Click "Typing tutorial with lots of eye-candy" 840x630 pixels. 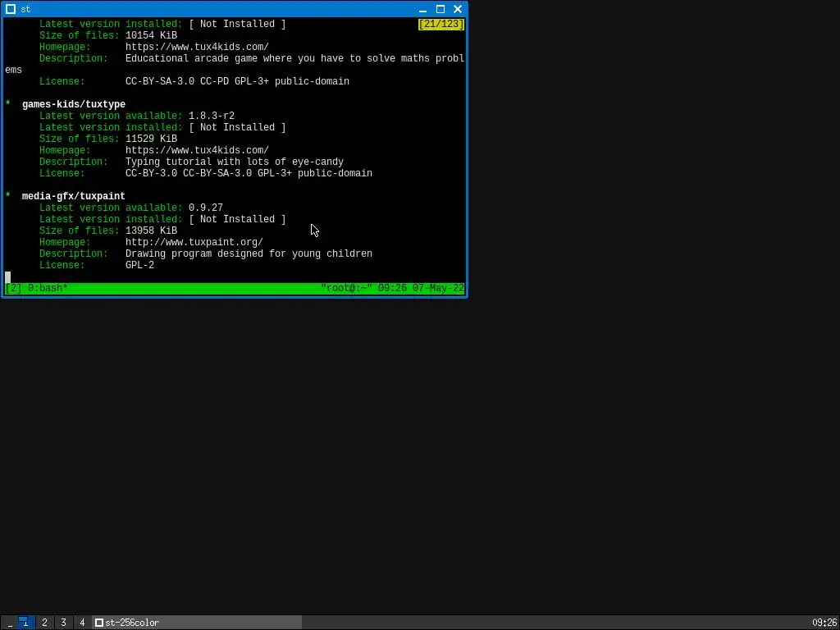(x=235, y=162)
